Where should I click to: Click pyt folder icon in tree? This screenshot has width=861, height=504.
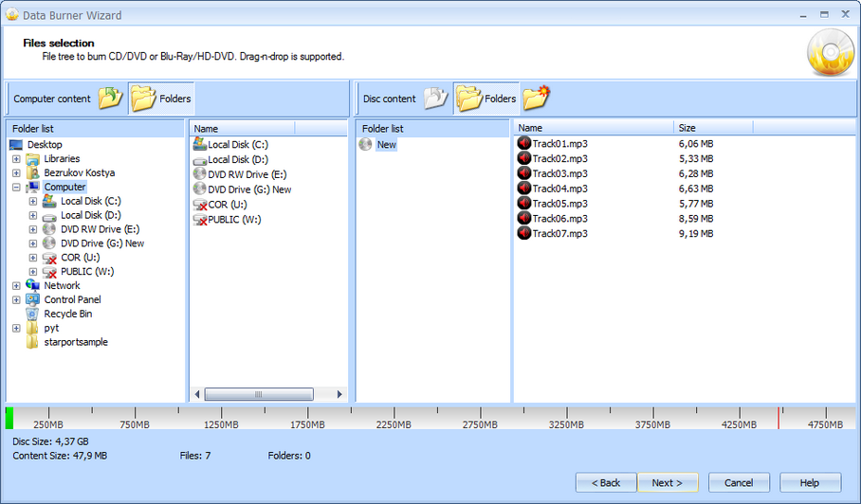(33, 328)
